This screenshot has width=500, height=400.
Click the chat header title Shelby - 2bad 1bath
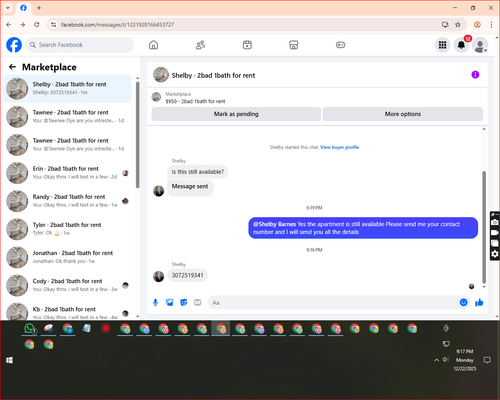tap(213, 75)
